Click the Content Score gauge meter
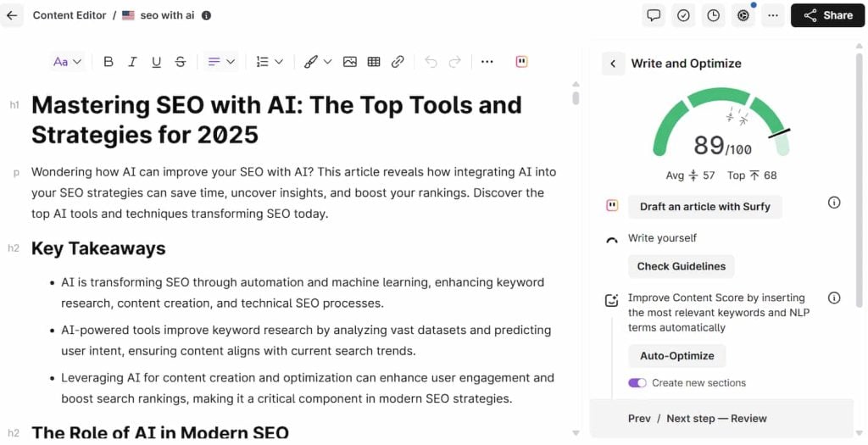Image resolution: width=868 pixels, height=445 pixels. 721,127
